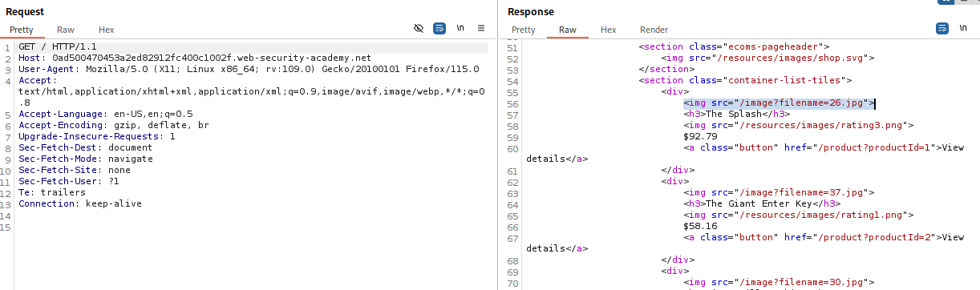Open the Render tab in Response
Screen dimensions: 980x290
click(654, 30)
